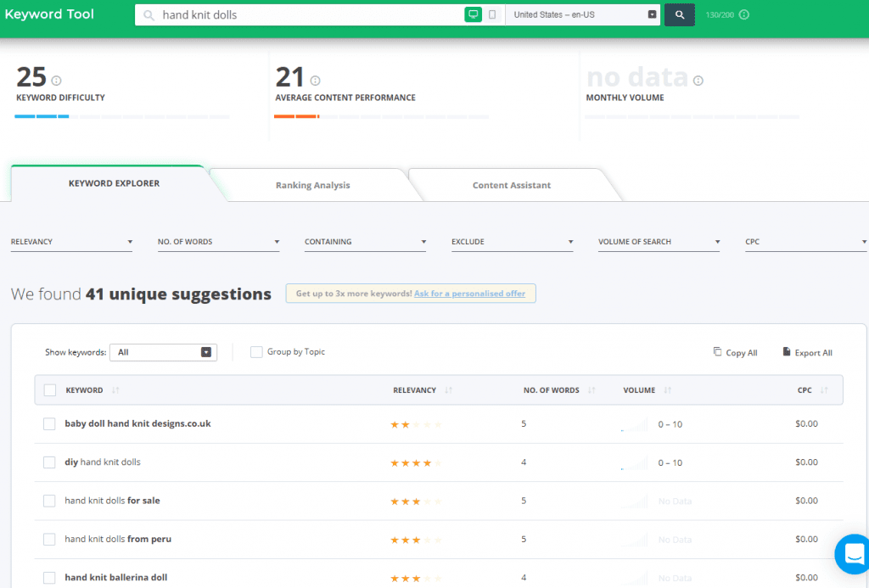
Task: Check diy hand knit dolls row
Action: [x=49, y=462]
